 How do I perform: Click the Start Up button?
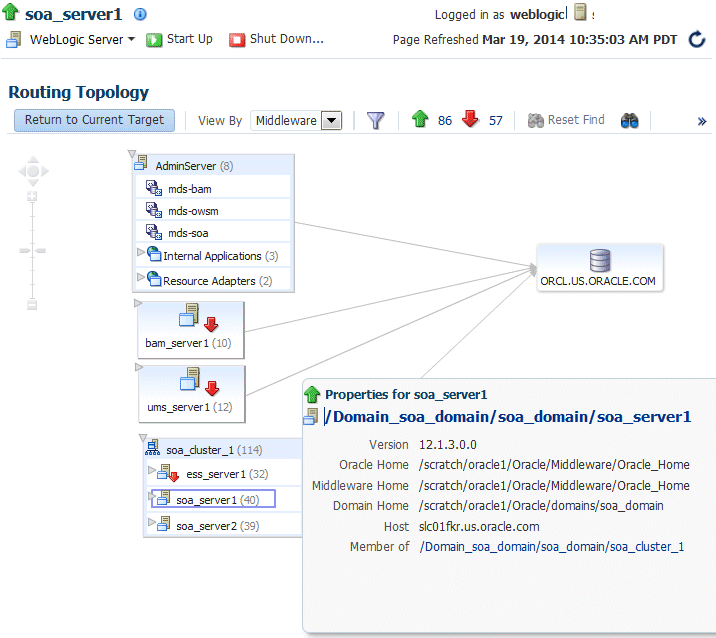click(179, 39)
